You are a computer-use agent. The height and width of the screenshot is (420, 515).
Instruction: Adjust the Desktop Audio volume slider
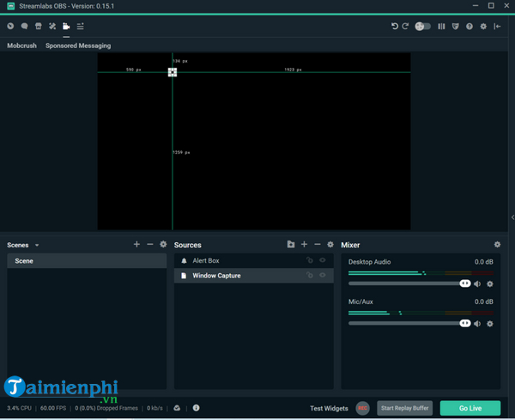click(x=409, y=283)
